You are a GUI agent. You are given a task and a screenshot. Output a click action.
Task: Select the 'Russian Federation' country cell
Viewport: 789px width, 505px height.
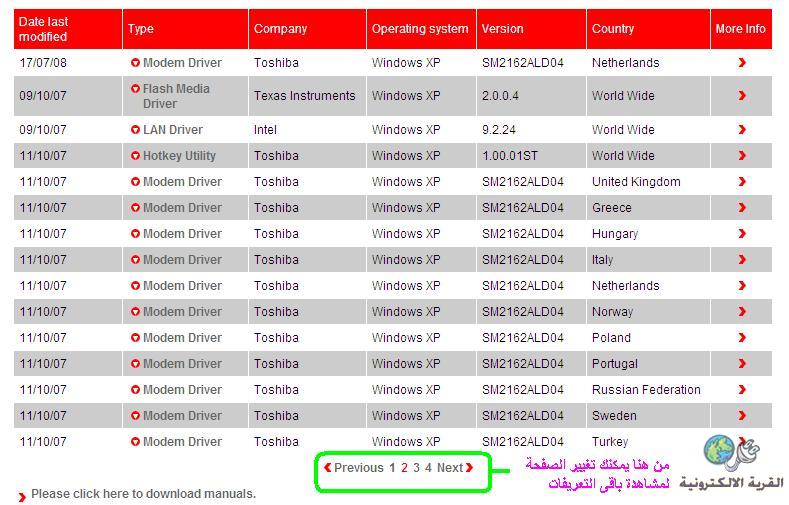646,390
